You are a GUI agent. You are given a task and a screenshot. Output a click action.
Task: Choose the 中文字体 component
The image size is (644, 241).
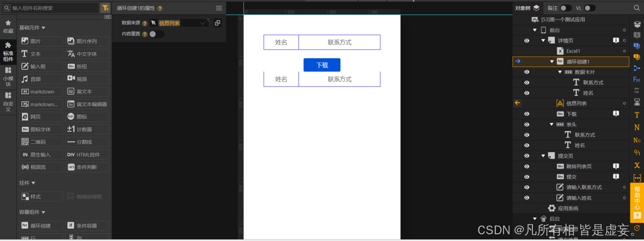coord(87,54)
